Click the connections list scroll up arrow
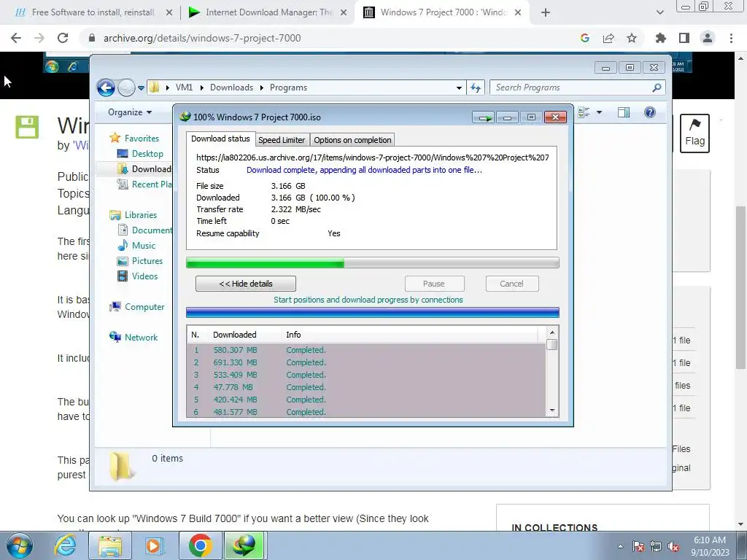Viewport: 747px width, 560px height. point(552,332)
